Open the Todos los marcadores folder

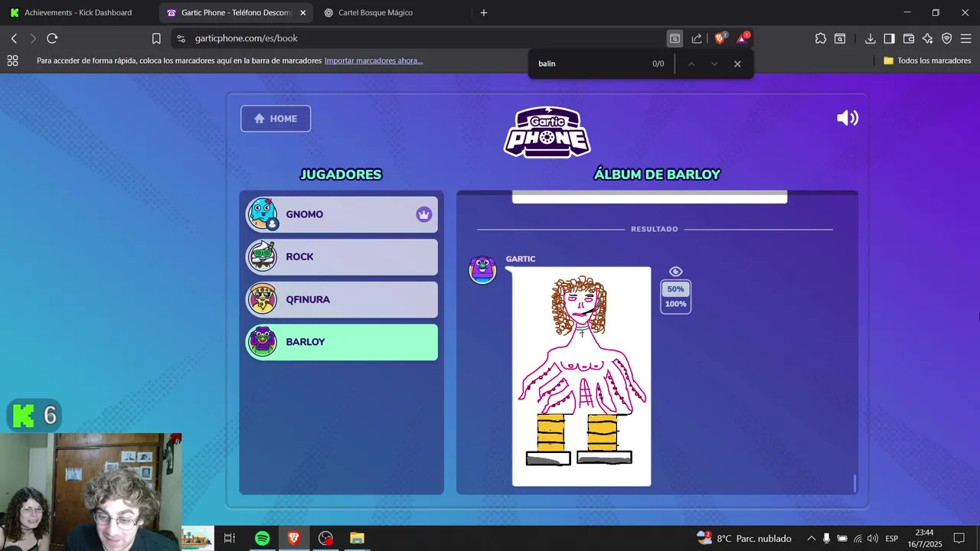pyautogui.click(x=927, y=60)
